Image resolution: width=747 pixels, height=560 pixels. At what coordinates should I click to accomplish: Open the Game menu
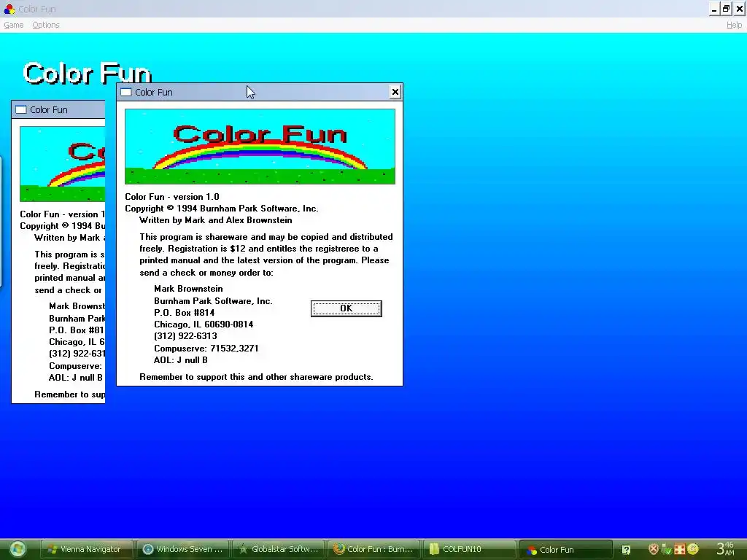(x=14, y=25)
